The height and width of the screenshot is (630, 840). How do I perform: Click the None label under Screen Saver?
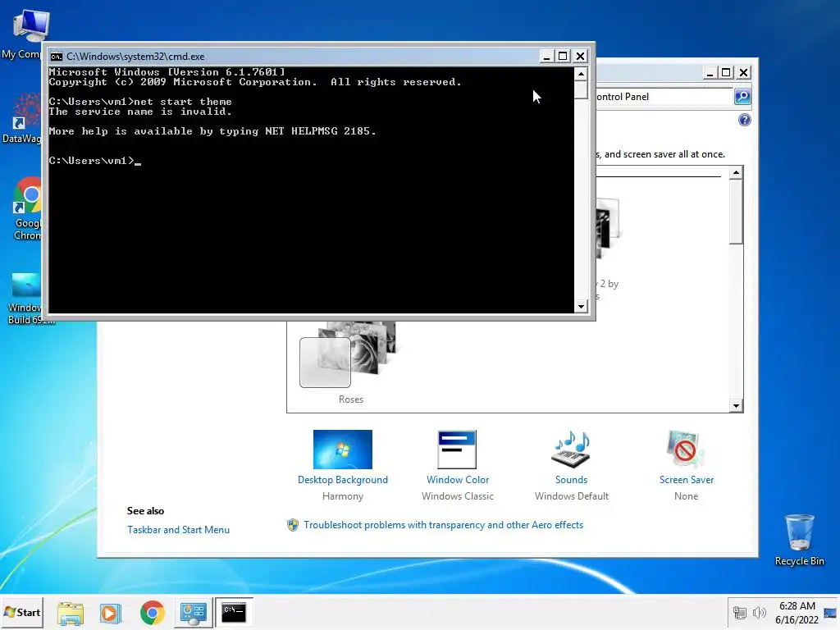pos(687,496)
